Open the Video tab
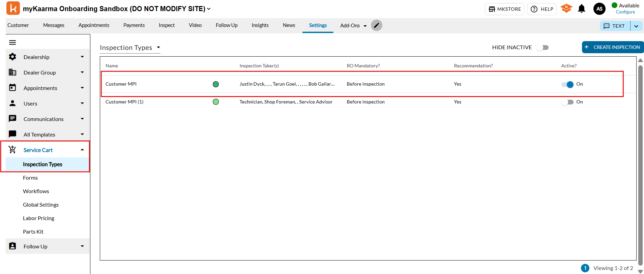The width and height of the screenshot is (644, 274). click(195, 25)
